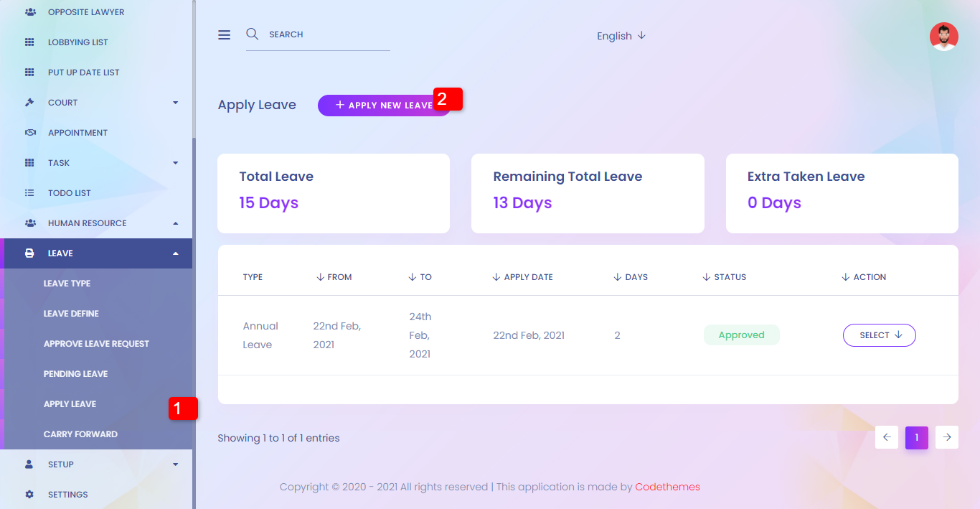Click the Appointment handshake icon
The height and width of the screenshot is (509, 980).
[29, 133]
